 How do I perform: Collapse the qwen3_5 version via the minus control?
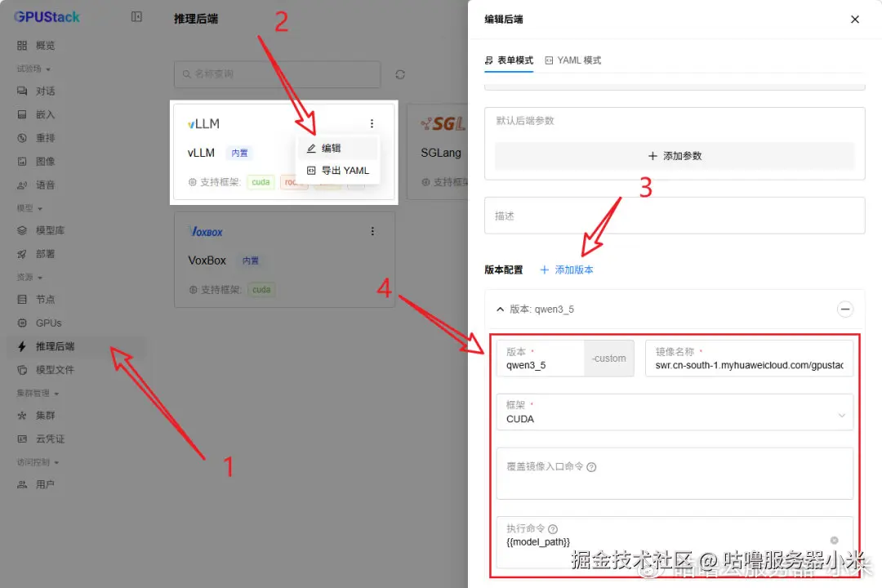tap(846, 310)
